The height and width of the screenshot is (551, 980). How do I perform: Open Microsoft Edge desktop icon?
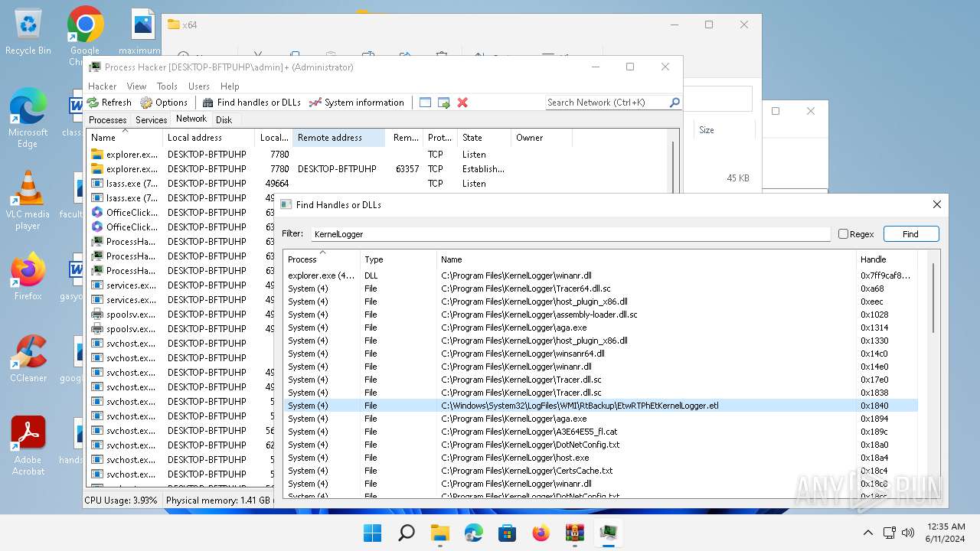click(x=28, y=117)
